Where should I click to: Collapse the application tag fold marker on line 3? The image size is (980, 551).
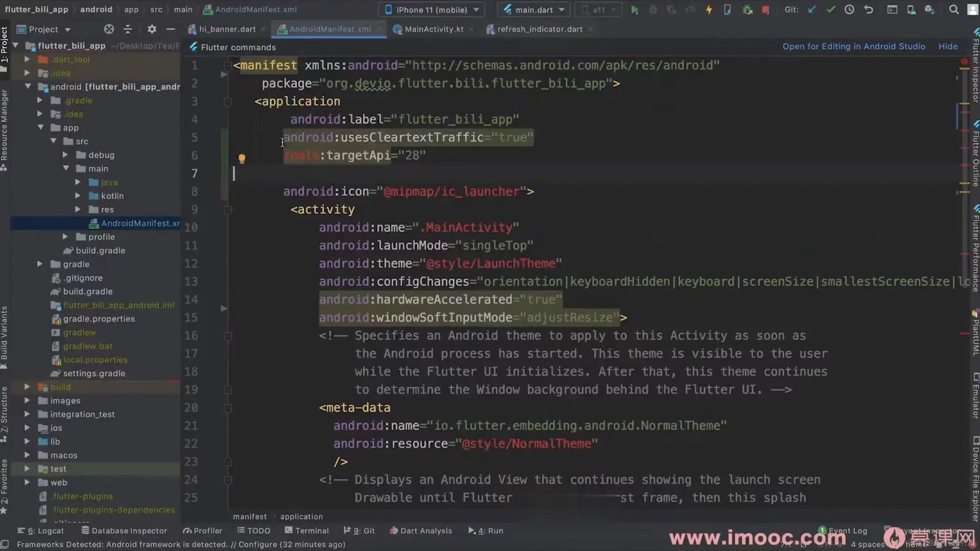[228, 102]
